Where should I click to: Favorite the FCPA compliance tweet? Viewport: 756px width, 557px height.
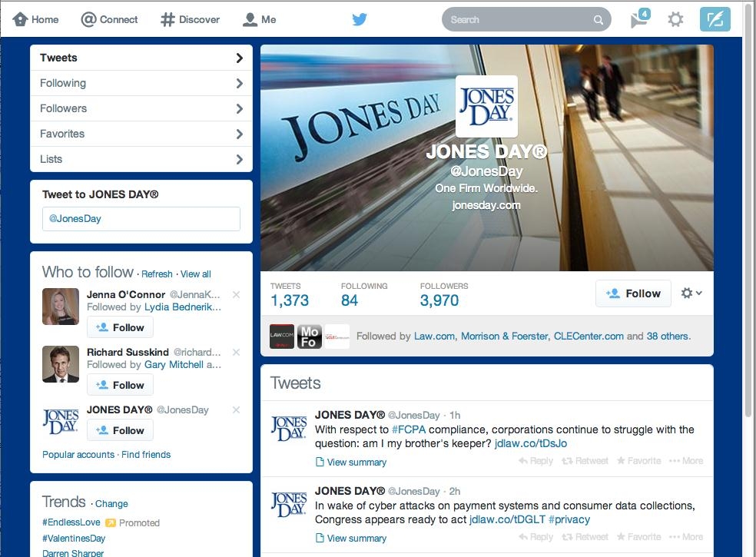tap(639, 460)
